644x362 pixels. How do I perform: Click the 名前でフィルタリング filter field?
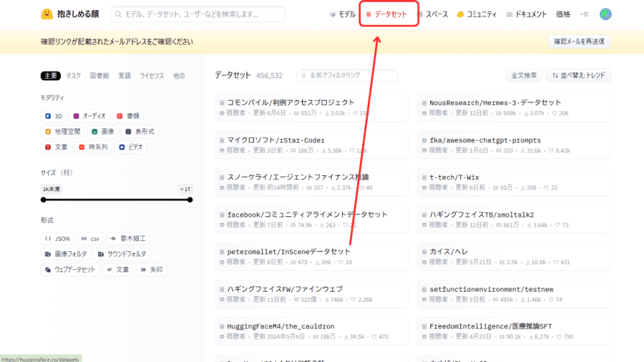tap(347, 75)
